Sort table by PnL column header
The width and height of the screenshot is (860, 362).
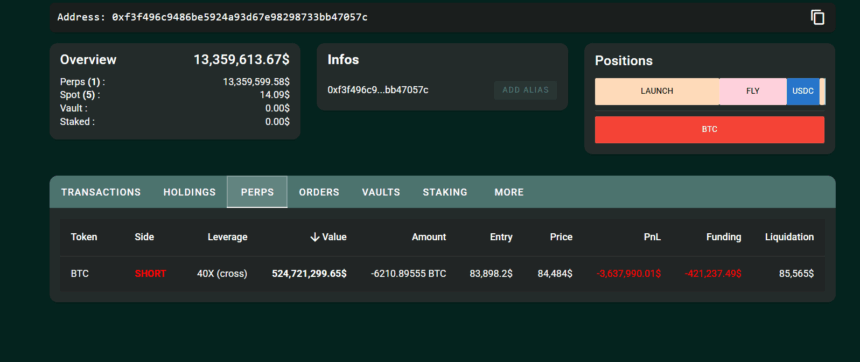point(652,237)
